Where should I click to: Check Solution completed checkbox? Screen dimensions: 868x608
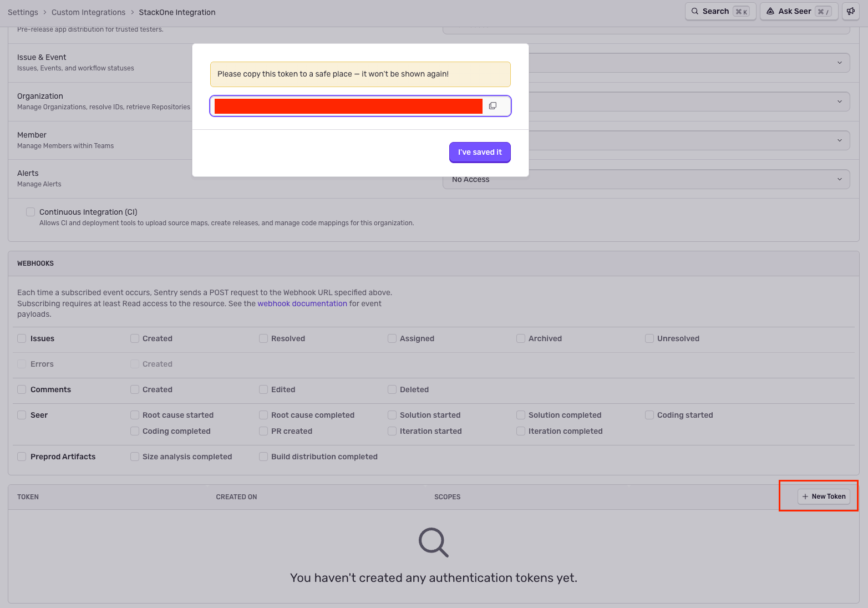pyautogui.click(x=521, y=415)
